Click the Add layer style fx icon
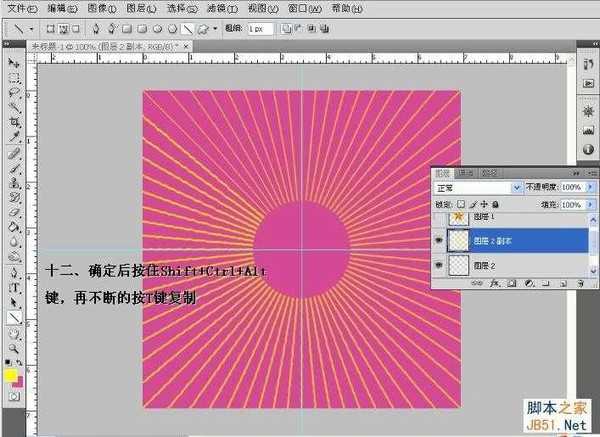 (495, 284)
